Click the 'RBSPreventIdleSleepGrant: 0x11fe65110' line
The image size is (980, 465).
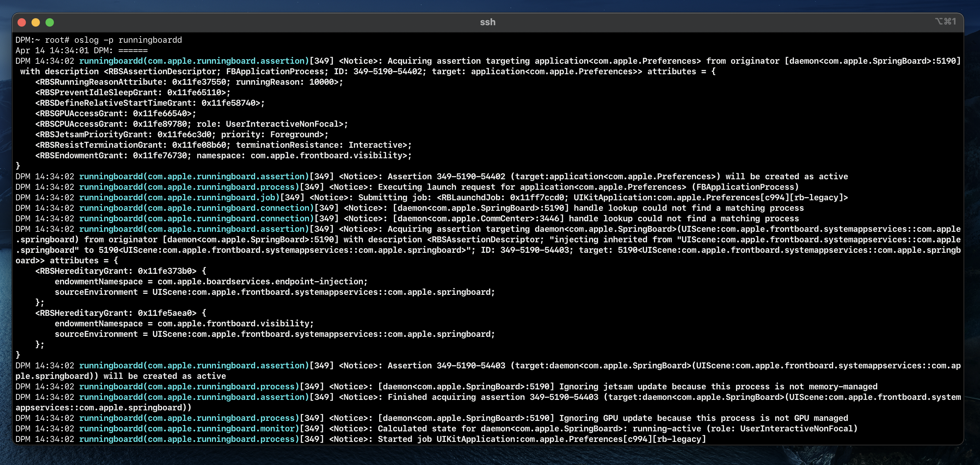133,92
